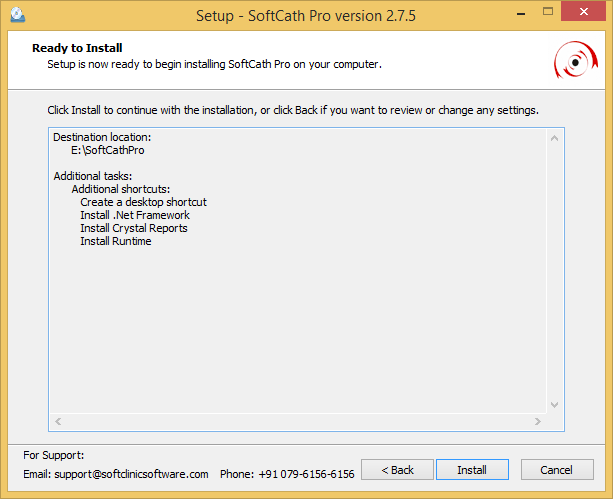Click 'Install Crystal Reports' summary entry
Screen dimensions: 613x499
coord(134,228)
